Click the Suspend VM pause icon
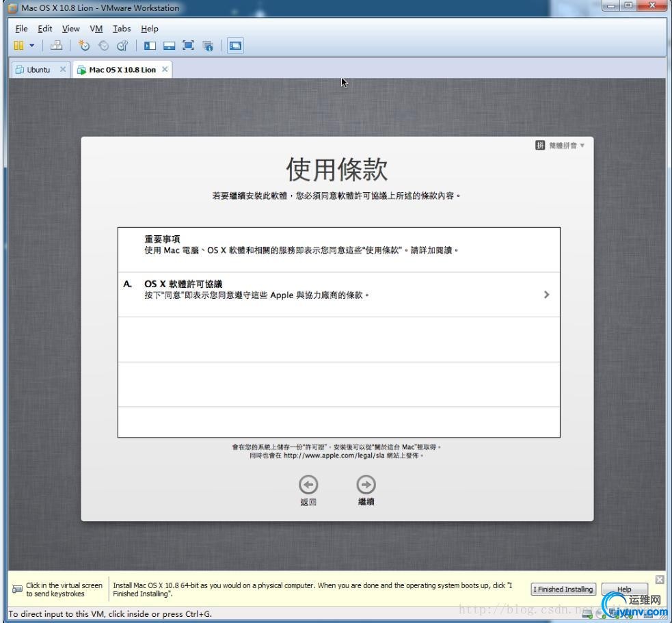The height and width of the screenshot is (623, 672). (x=18, y=45)
